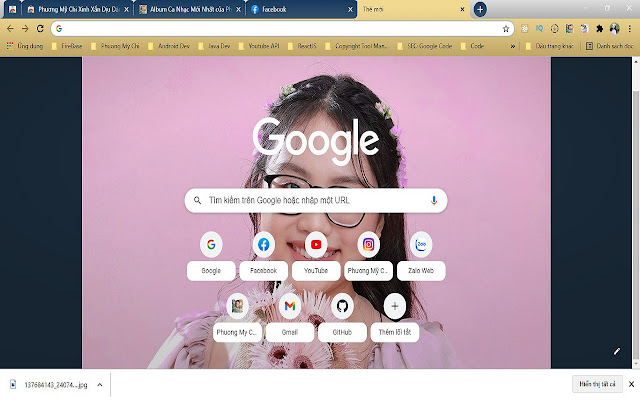Open the Copyright Tool Man.. bookmark folder
Image resolution: width=640 pixels, height=400 pixels.
357,46
